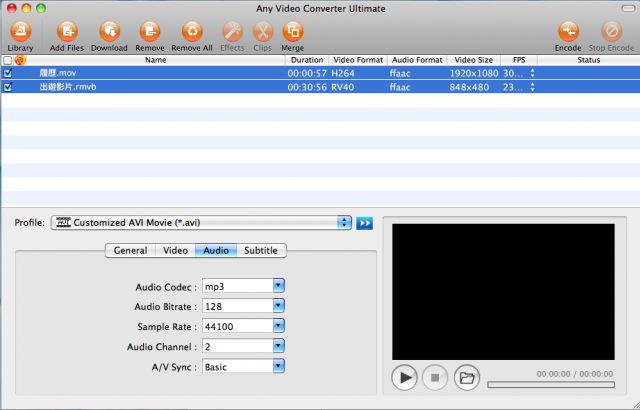Click the duration 00:30:56
The width and height of the screenshot is (640, 410).
307,87
